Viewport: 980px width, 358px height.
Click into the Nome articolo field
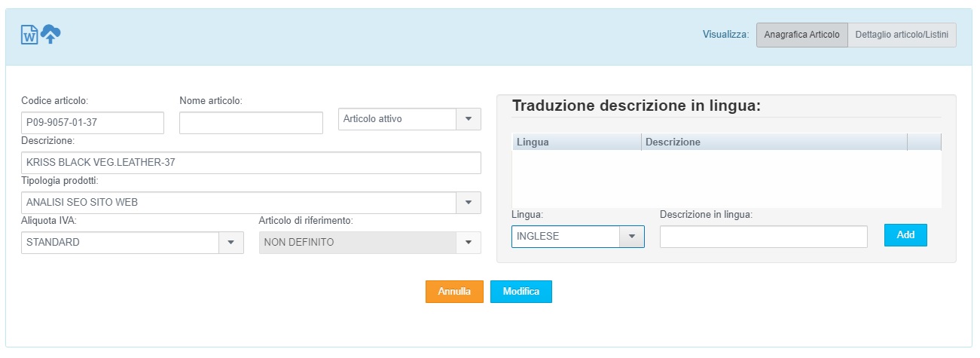pyautogui.click(x=251, y=123)
